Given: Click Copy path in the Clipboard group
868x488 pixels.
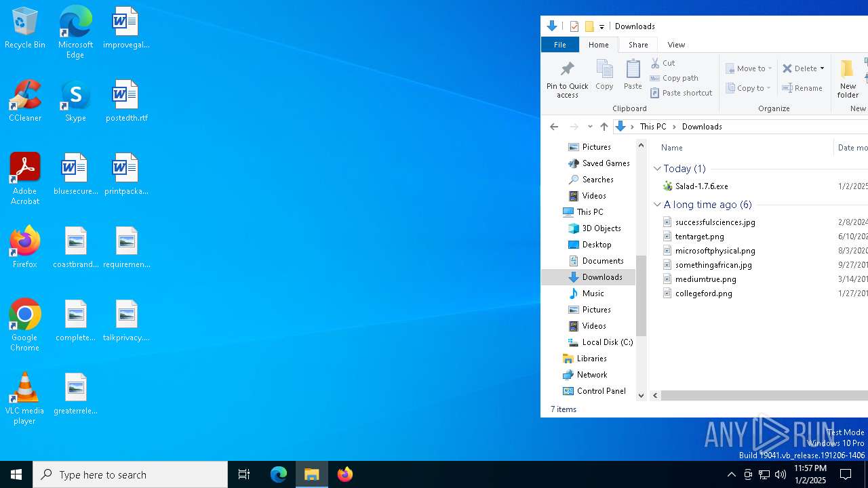Looking at the screenshot, I should point(674,78).
